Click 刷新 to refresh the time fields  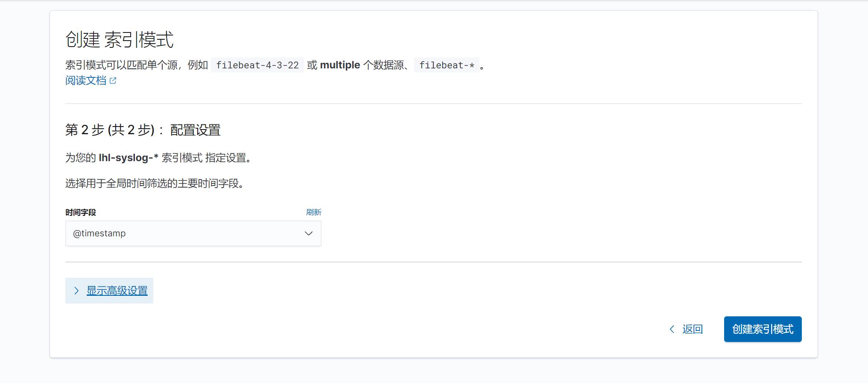click(x=314, y=212)
